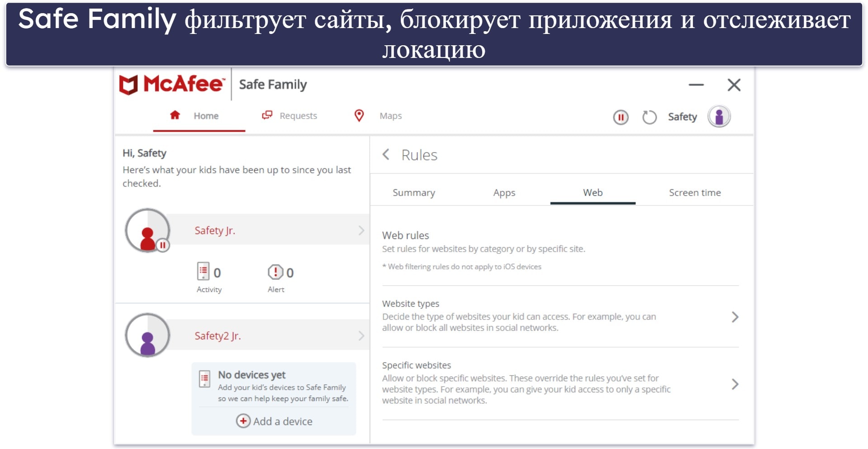Open the Safety profile avatar
Image resolution: width=868 pixels, height=449 pixels.
(719, 117)
